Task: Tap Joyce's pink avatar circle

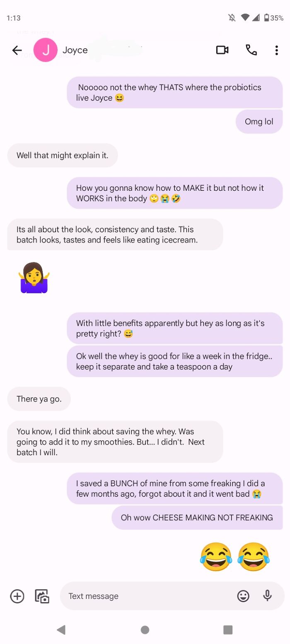Action: pos(46,50)
